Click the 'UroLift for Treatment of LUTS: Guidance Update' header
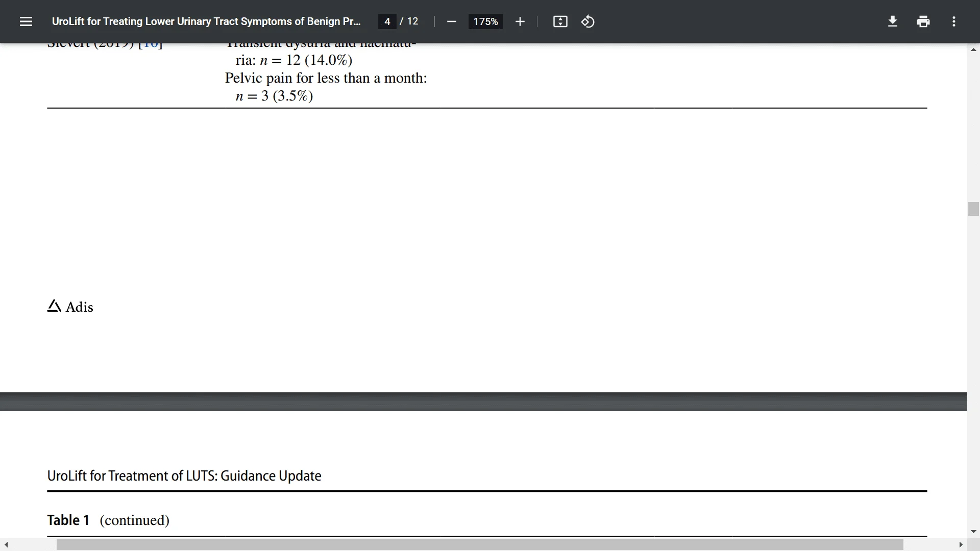The width and height of the screenshot is (980, 551). (x=184, y=475)
